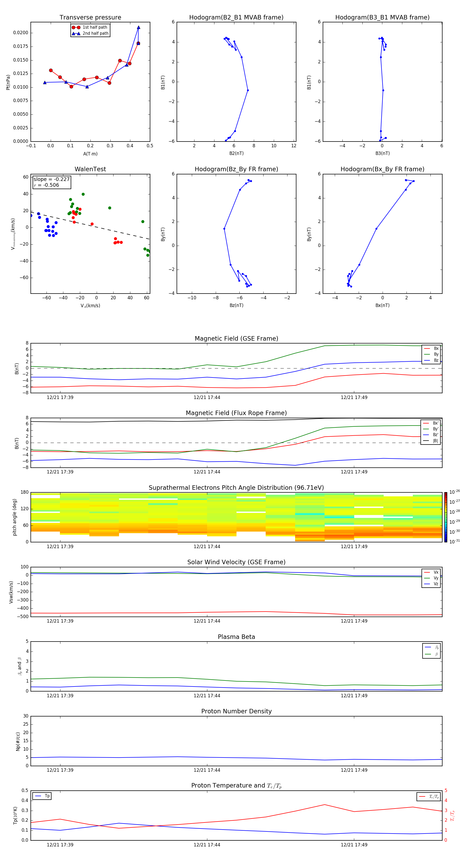Screen dimensions: 473x868
Task: Click the Vx legend entry in velocity plot
Action: pos(431,573)
